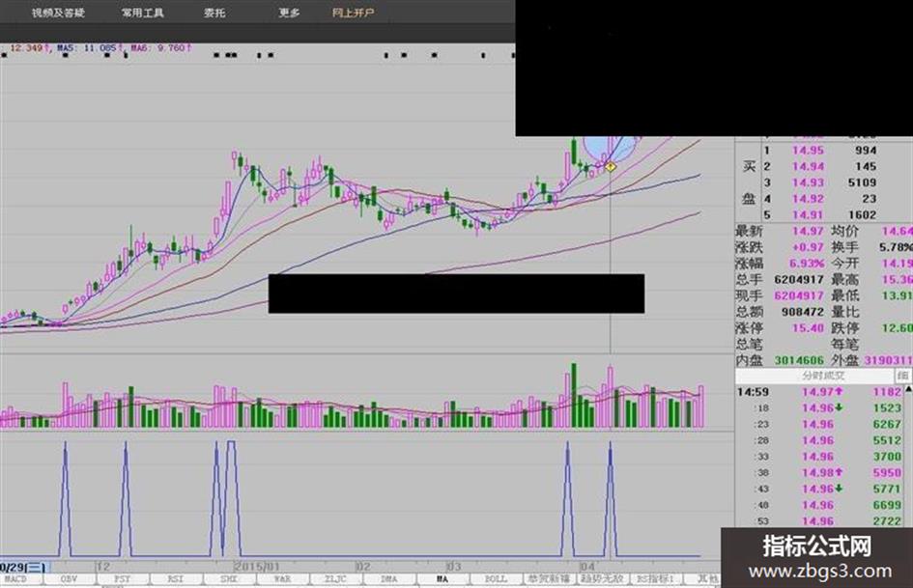Click the 换手 label in quote panel
The height and width of the screenshot is (588, 913).
844,247
